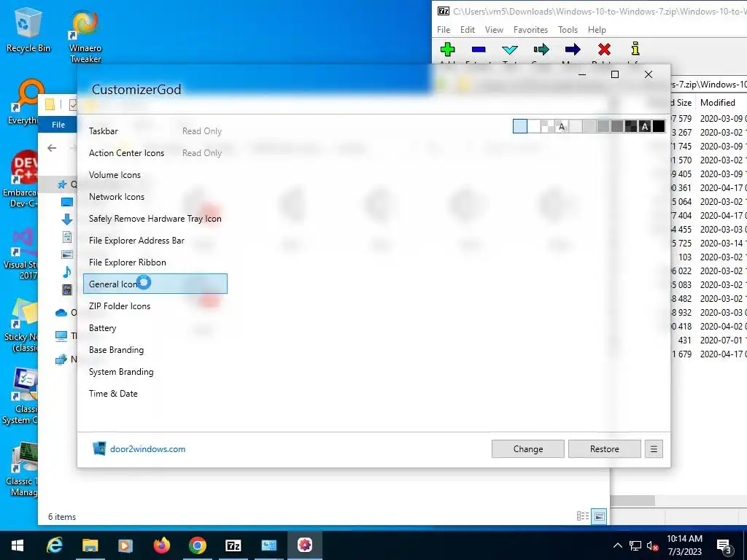This screenshot has width=747, height=560.
Task: Open Downloads arrow icon in Explorer sidebar
Action: point(67,219)
